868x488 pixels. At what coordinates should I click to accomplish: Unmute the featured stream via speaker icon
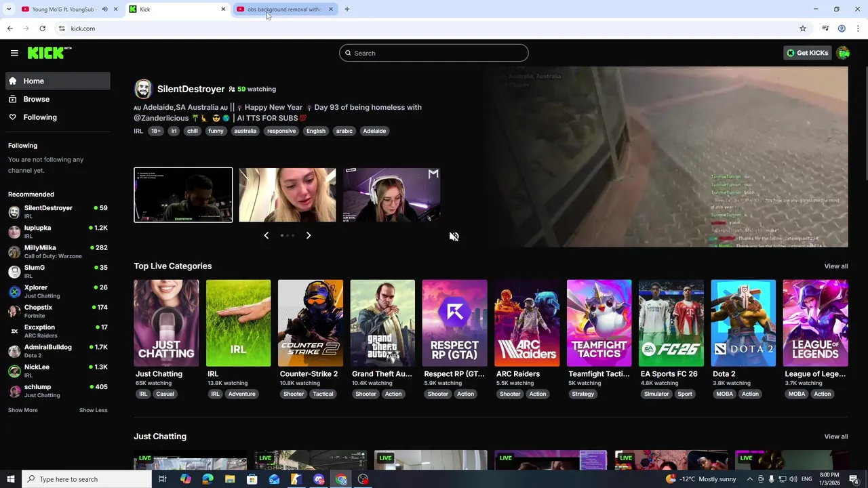(454, 237)
